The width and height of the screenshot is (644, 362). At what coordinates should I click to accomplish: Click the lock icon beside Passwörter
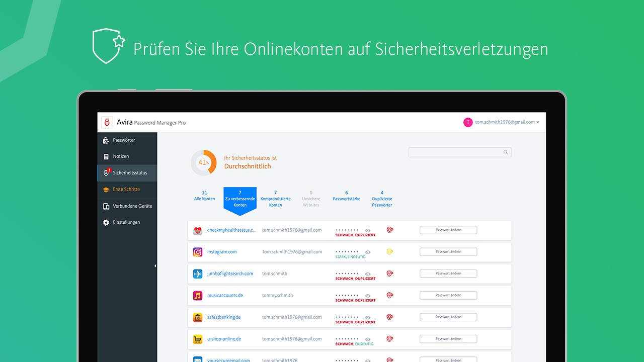click(106, 140)
